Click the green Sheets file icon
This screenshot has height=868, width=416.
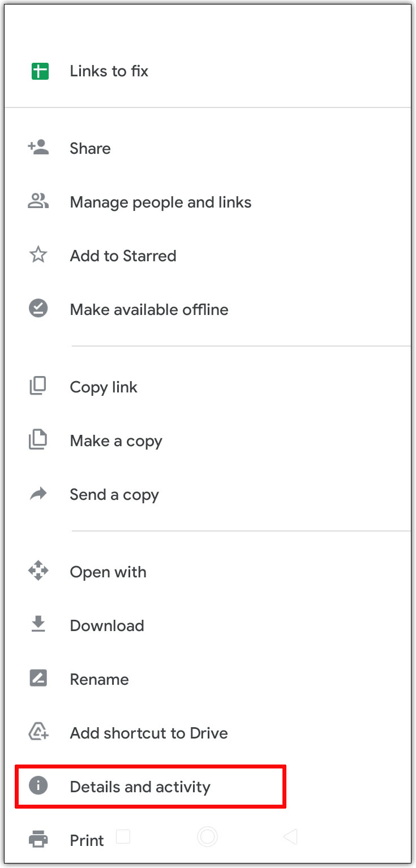pos(39,71)
